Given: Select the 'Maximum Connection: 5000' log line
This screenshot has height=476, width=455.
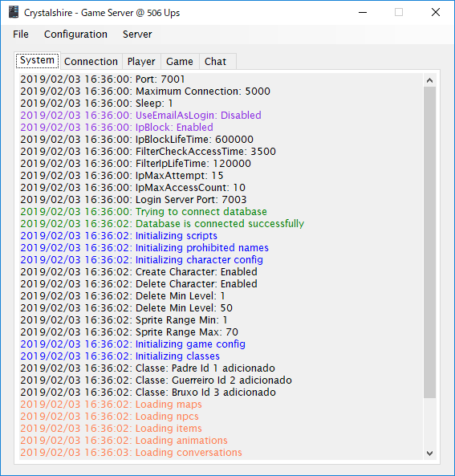Looking at the screenshot, I should click(x=145, y=92).
